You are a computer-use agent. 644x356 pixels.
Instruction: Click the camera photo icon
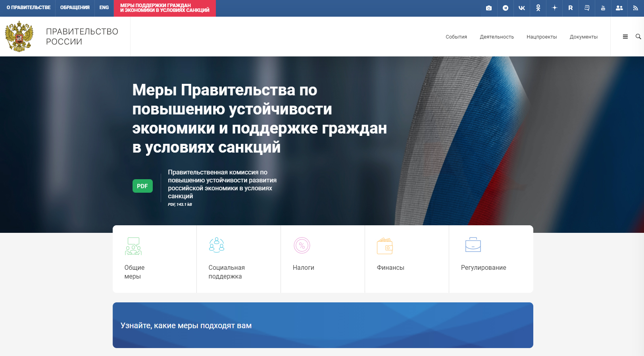(x=489, y=8)
